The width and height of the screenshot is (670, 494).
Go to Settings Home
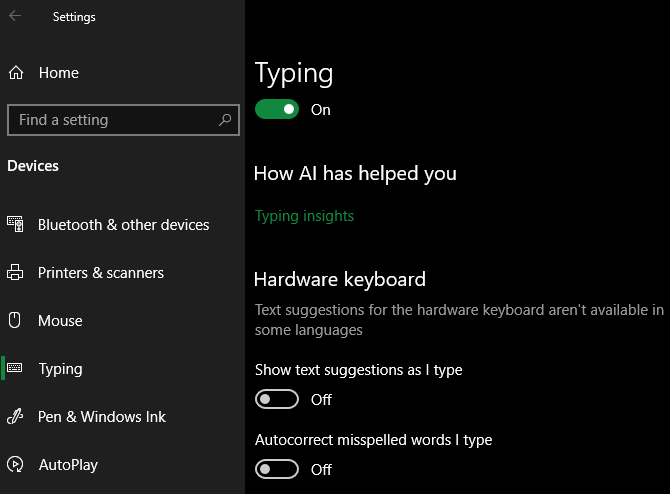58,73
